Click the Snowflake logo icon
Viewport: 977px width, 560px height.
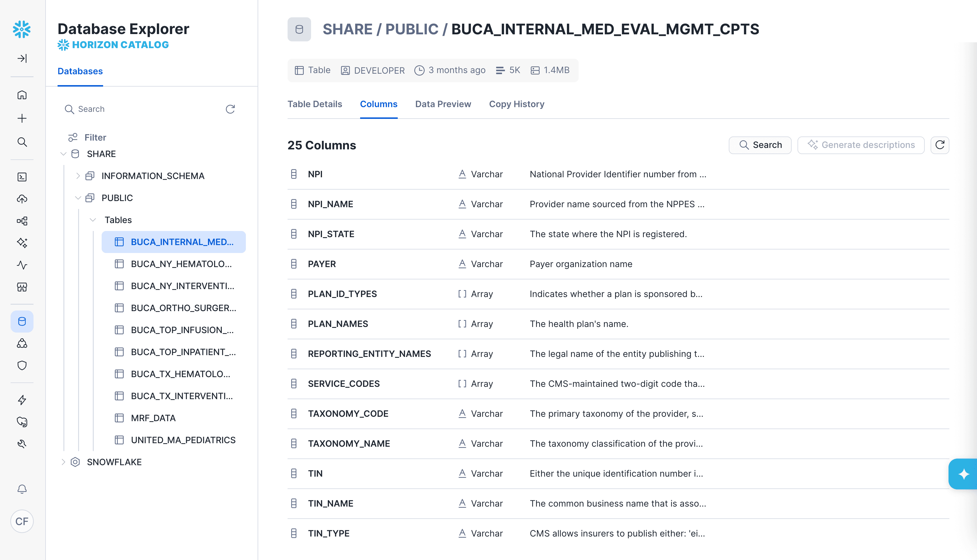tap(21, 29)
